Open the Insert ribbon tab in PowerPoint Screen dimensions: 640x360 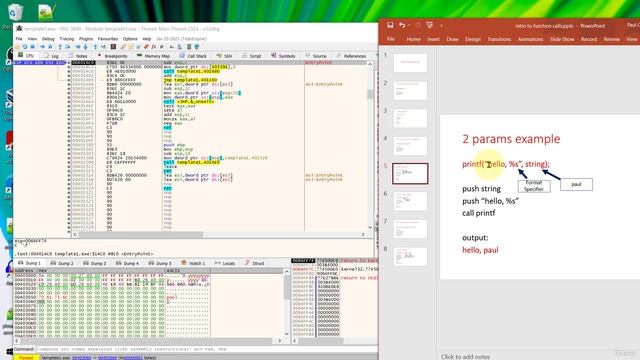(x=433, y=39)
